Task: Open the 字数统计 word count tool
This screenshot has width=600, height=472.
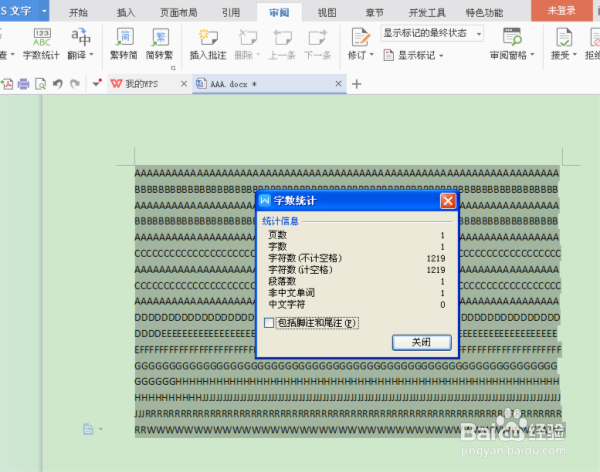Action: [41, 44]
